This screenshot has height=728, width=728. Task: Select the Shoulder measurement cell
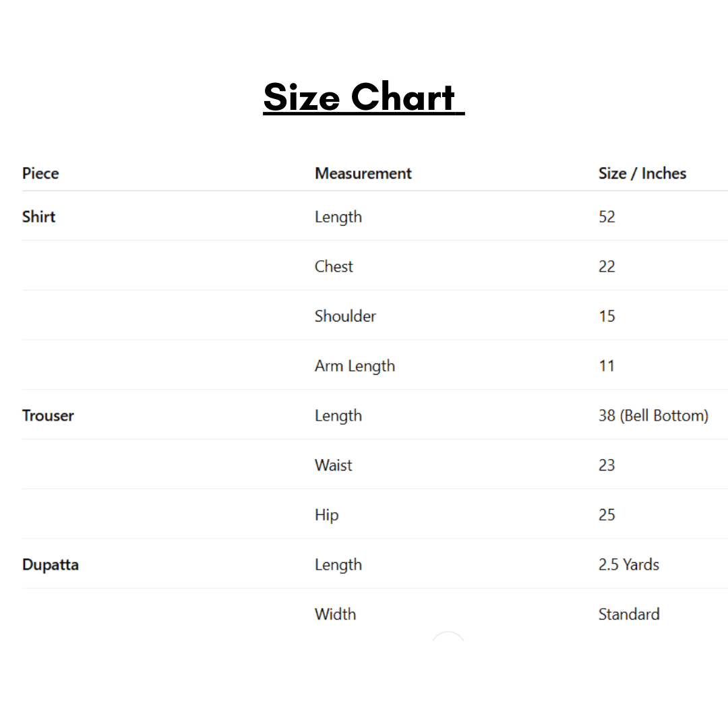click(x=345, y=316)
